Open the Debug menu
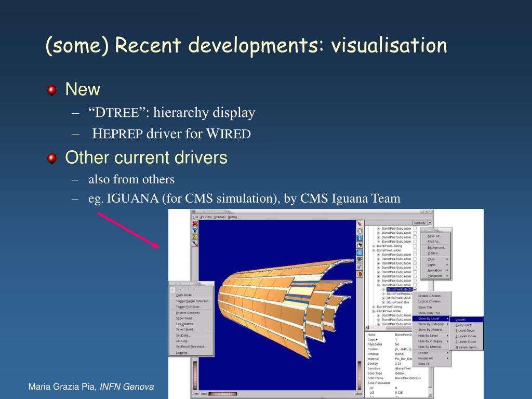This screenshot has height=399, width=532. (x=232, y=217)
